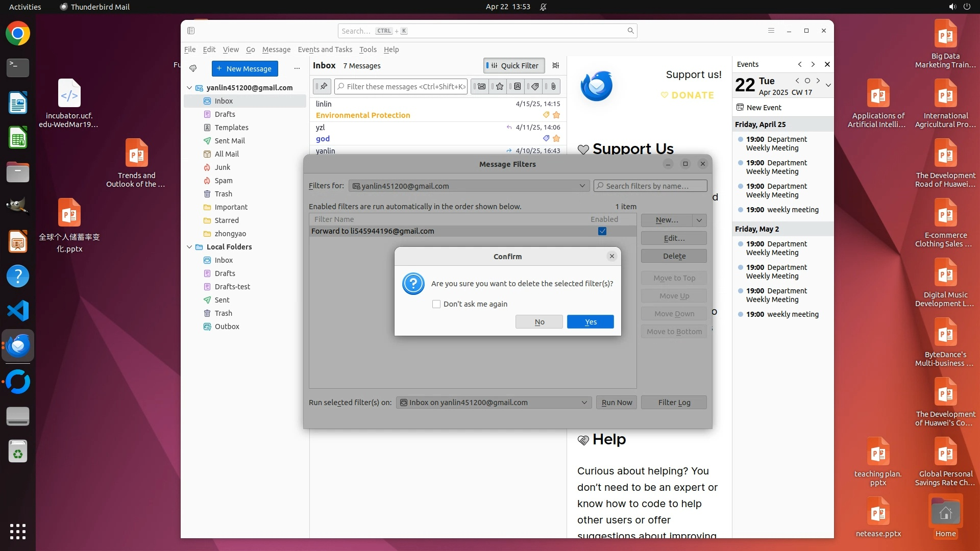
Task: Toggle the Enabled checkbox for Forward filter
Action: point(602,231)
